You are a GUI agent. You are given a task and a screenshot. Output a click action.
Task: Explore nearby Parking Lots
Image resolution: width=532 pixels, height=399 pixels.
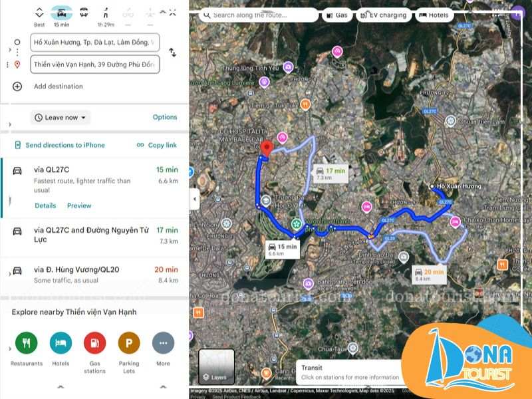click(129, 353)
